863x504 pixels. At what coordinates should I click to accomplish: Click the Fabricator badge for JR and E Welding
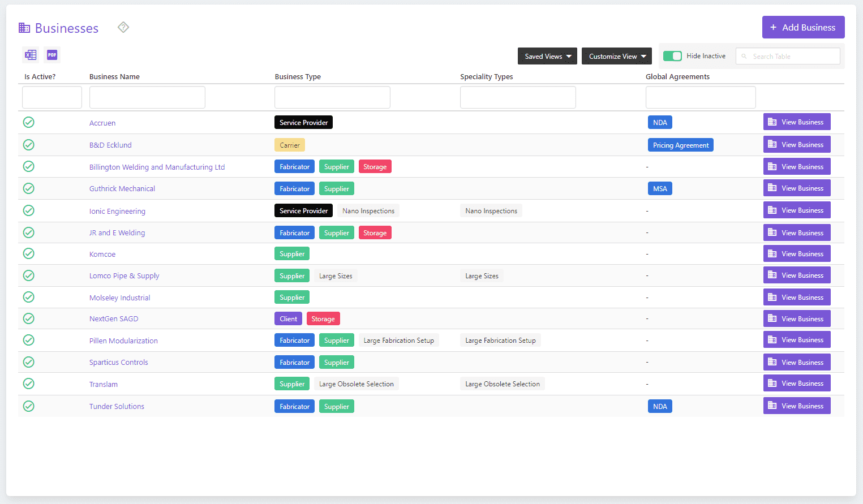click(x=294, y=232)
